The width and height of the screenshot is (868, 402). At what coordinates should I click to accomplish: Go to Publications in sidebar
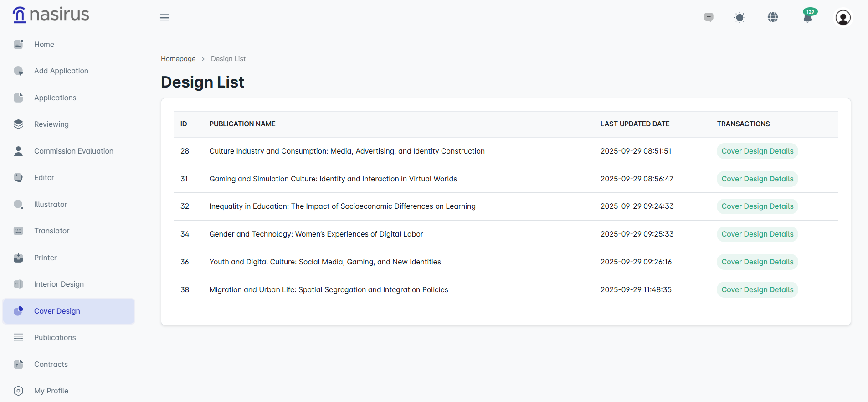pos(55,337)
